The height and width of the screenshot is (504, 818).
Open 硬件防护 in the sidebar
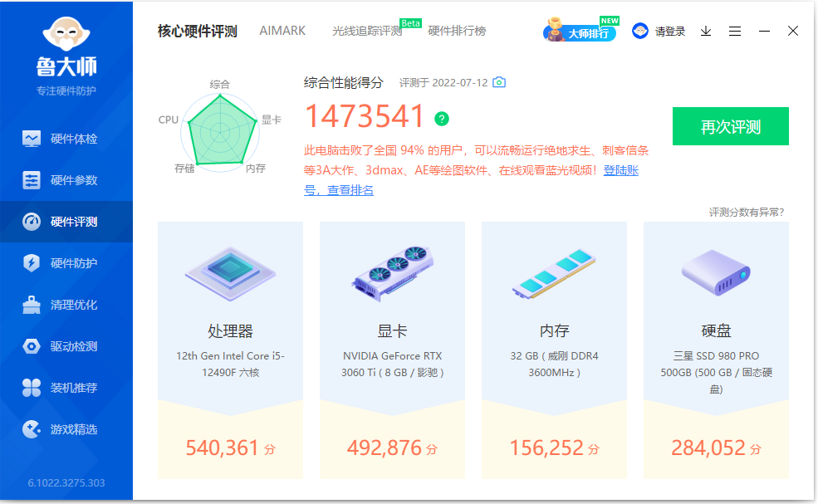pos(66,263)
